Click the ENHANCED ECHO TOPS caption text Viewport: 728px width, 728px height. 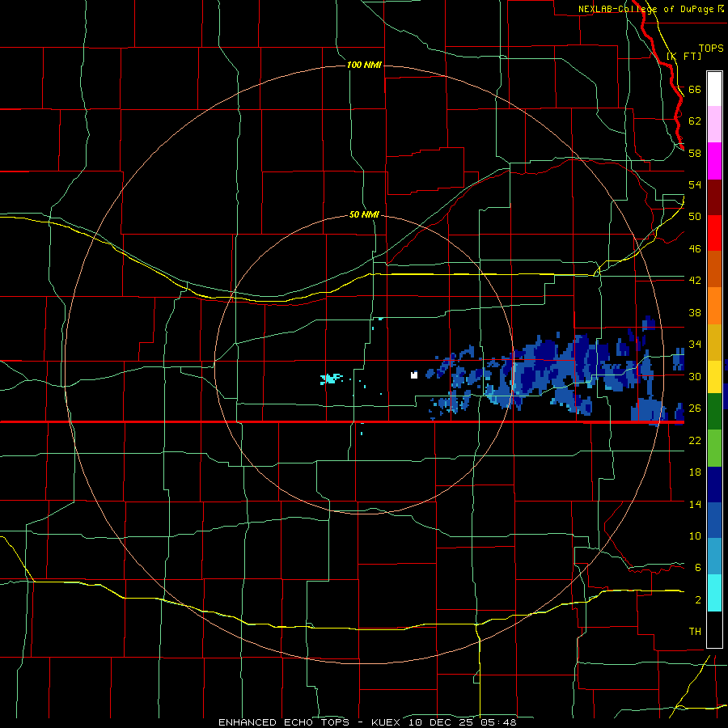click(x=284, y=722)
